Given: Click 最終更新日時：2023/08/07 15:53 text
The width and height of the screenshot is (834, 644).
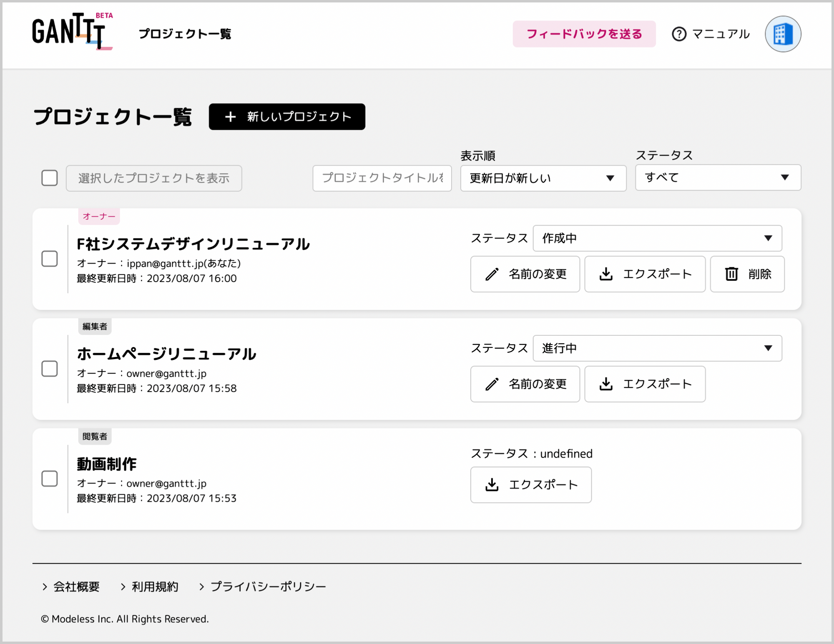Looking at the screenshot, I should [x=157, y=498].
